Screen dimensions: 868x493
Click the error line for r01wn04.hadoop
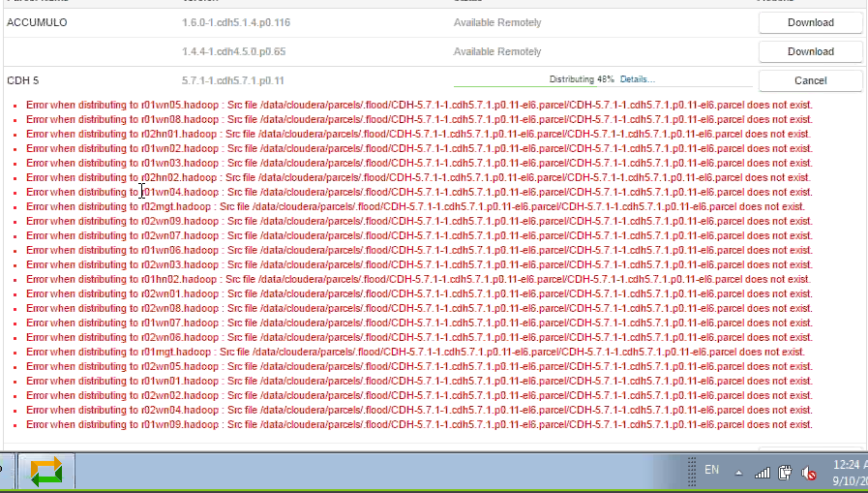coord(419,192)
